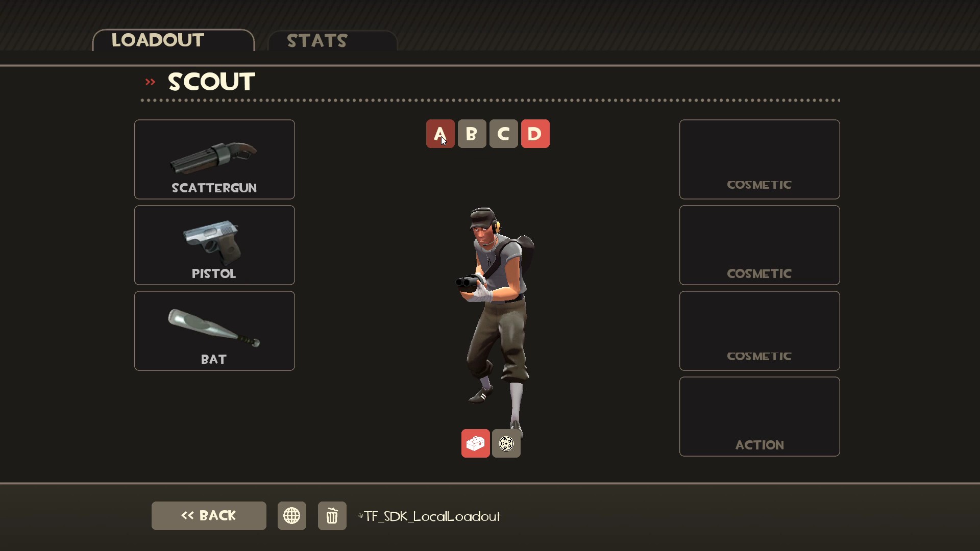Select loadout preset C
The height and width of the screenshot is (551, 980).
click(x=503, y=134)
